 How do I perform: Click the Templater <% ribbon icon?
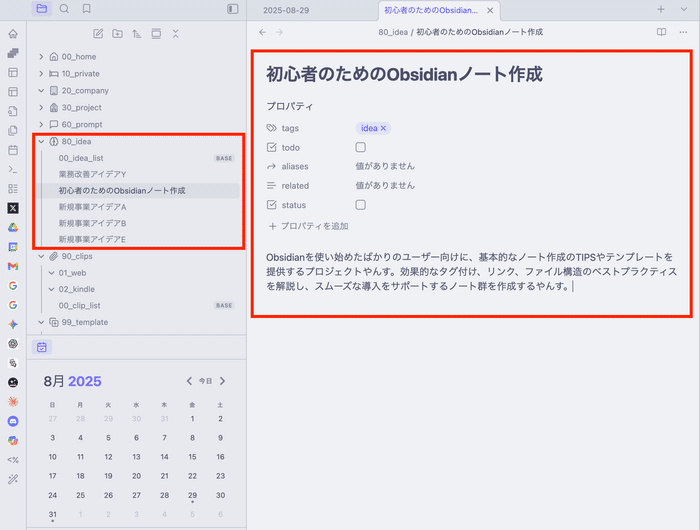coord(13,460)
